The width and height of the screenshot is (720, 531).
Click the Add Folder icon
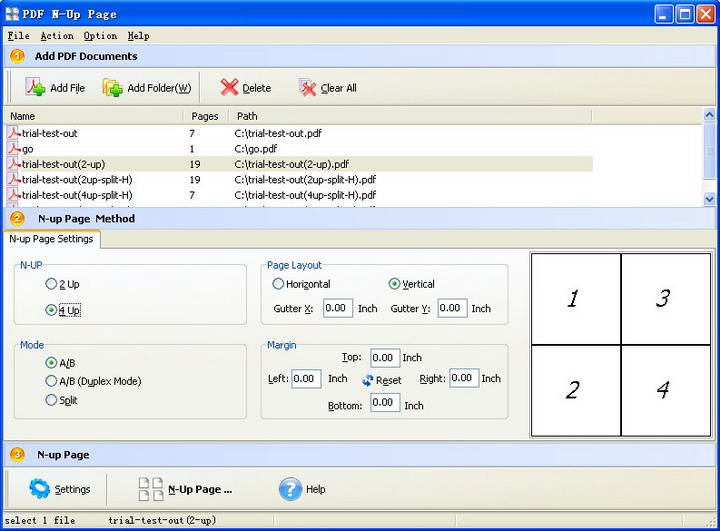(112, 87)
